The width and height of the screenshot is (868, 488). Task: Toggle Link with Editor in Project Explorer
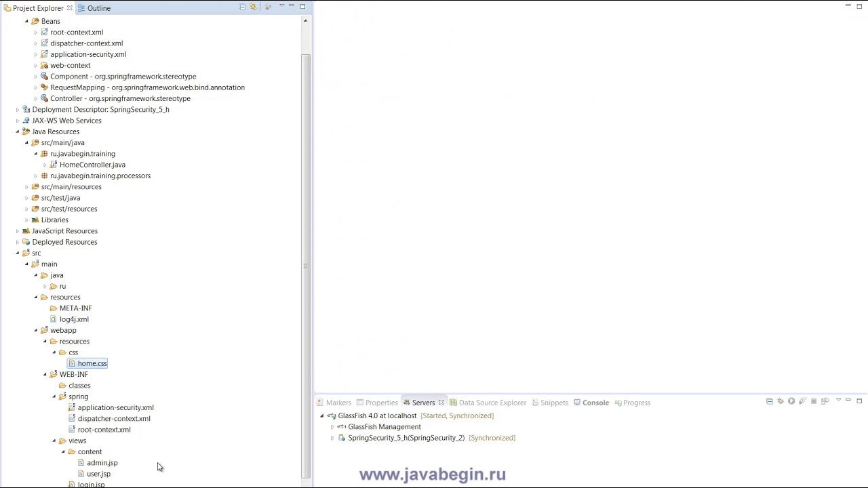[253, 7]
